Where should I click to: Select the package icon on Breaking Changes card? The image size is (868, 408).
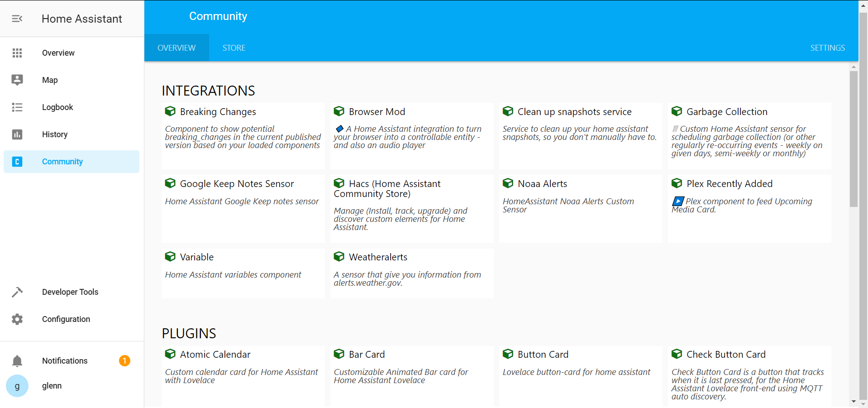(170, 111)
